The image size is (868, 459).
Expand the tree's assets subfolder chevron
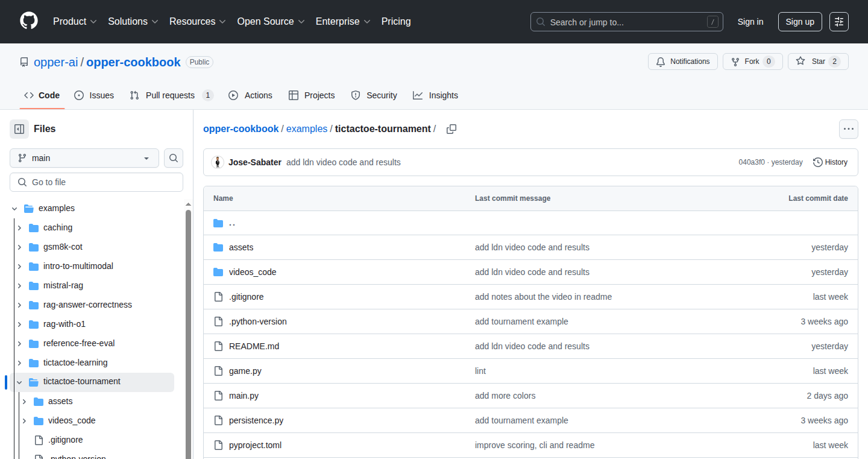pyautogui.click(x=24, y=401)
